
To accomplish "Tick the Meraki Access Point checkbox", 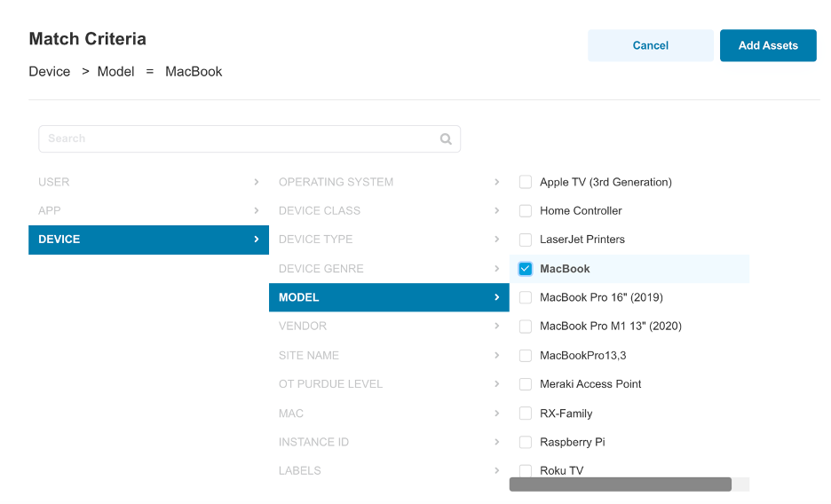I will point(526,384).
